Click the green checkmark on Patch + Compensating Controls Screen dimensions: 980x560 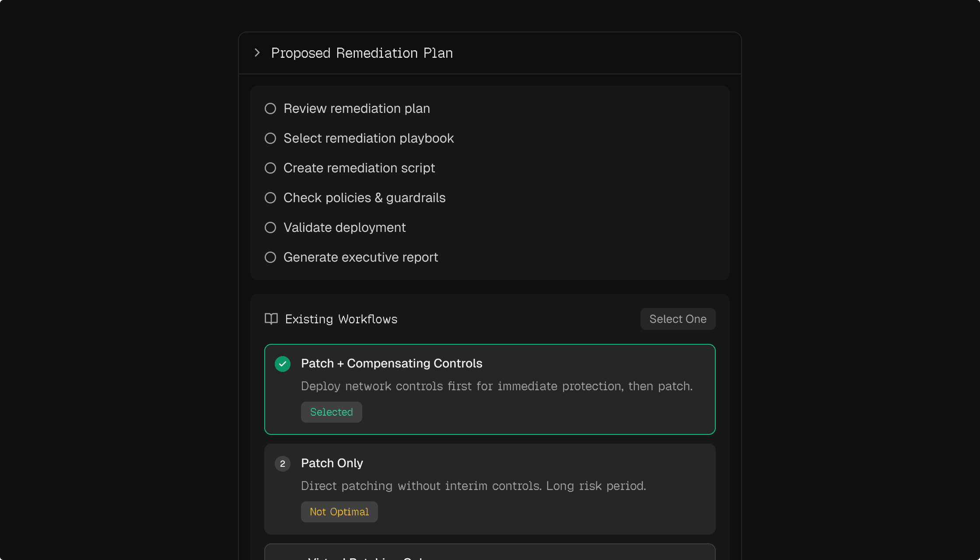pos(283,364)
